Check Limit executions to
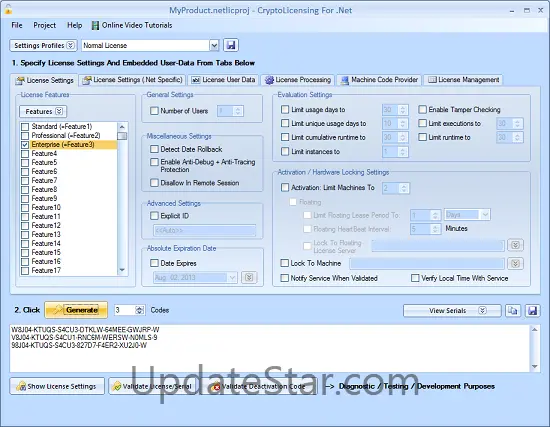Screen dimensions: 550x427 (422, 124)
